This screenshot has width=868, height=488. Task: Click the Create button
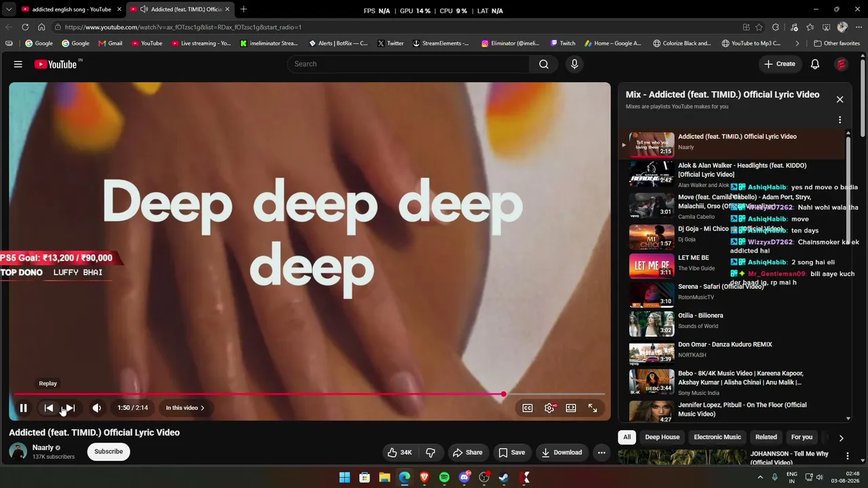pos(780,64)
